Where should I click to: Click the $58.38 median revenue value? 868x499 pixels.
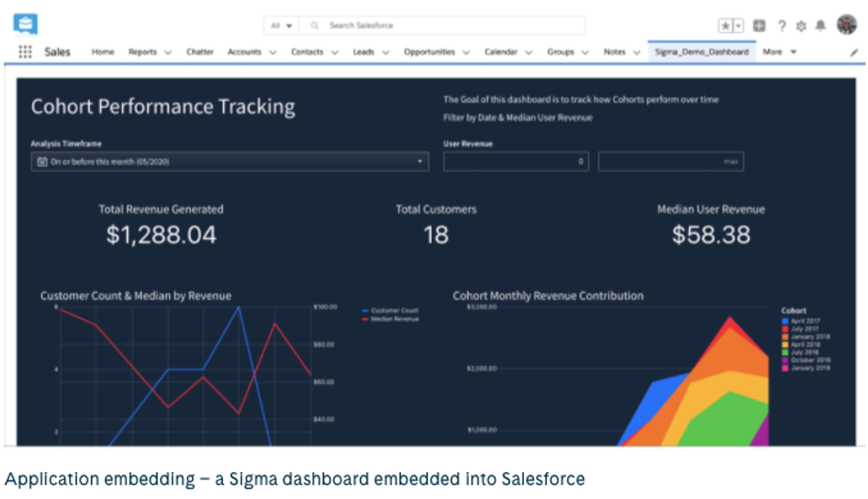[711, 235]
